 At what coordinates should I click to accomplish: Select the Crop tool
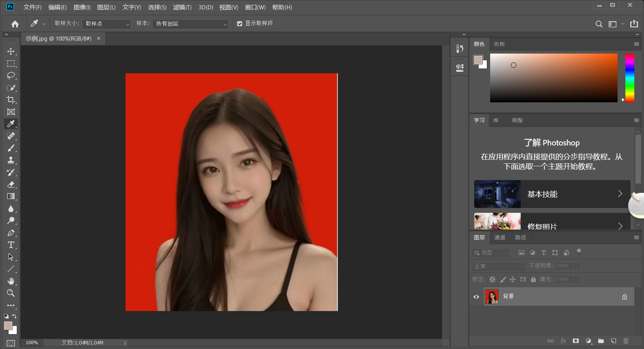click(11, 100)
